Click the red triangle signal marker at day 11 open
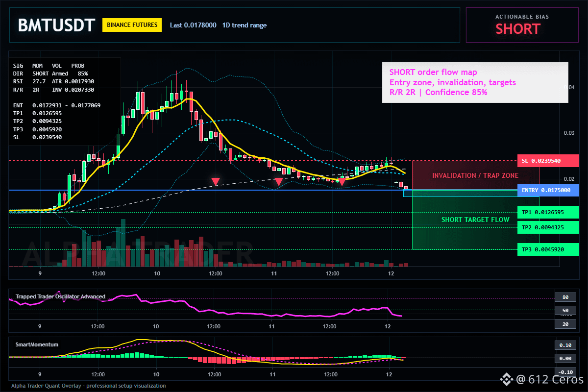The width and height of the screenshot is (588, 392). [278, 182]
